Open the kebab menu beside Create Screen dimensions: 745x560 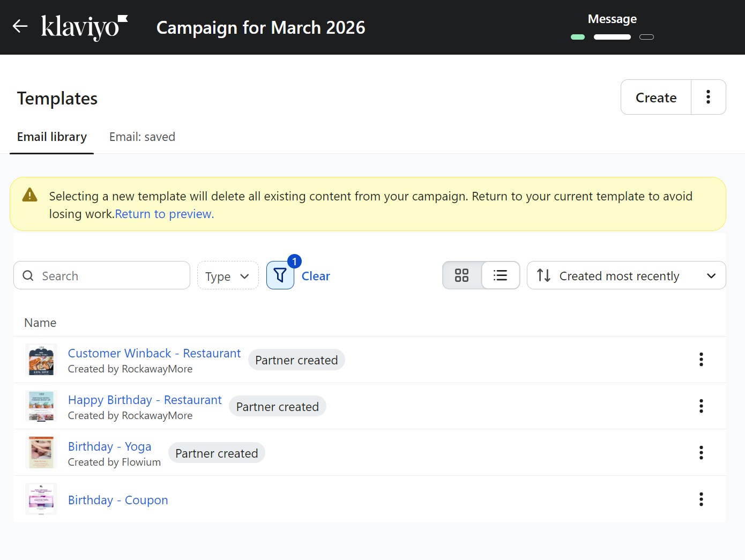[708, 97]
